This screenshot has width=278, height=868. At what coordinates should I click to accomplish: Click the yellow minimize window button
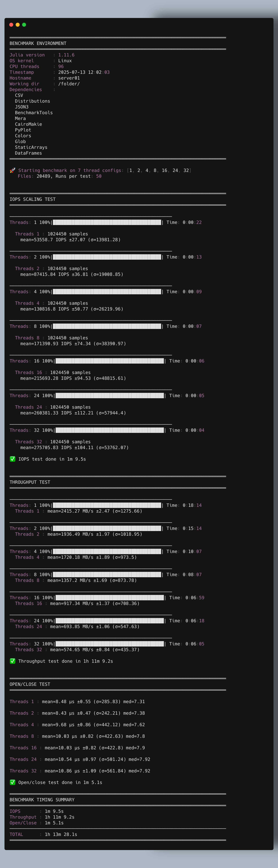(x=17, y=25)
